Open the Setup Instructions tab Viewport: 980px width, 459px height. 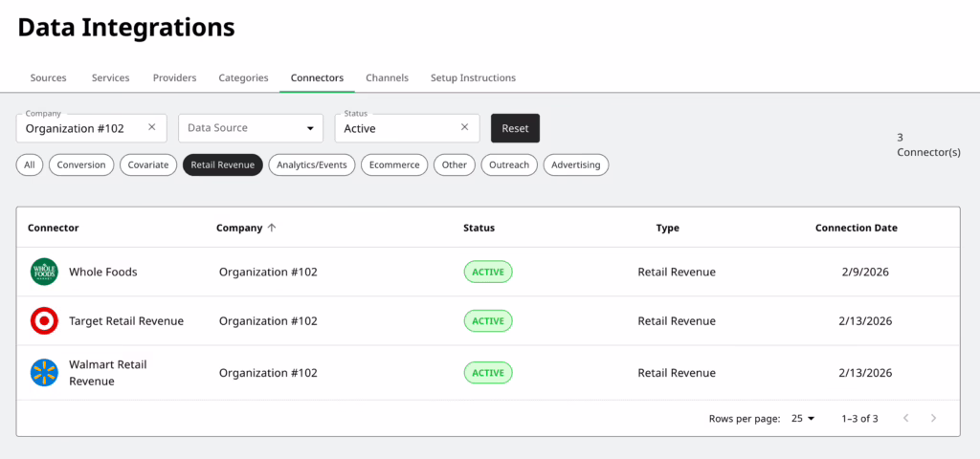(473, 78)
